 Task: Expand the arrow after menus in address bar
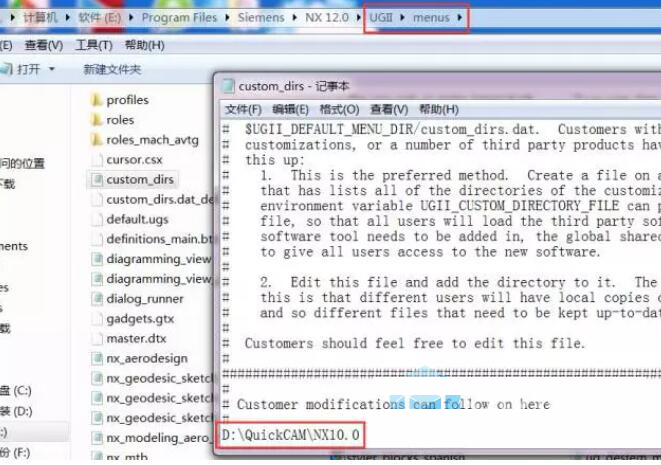pos(461,18)
